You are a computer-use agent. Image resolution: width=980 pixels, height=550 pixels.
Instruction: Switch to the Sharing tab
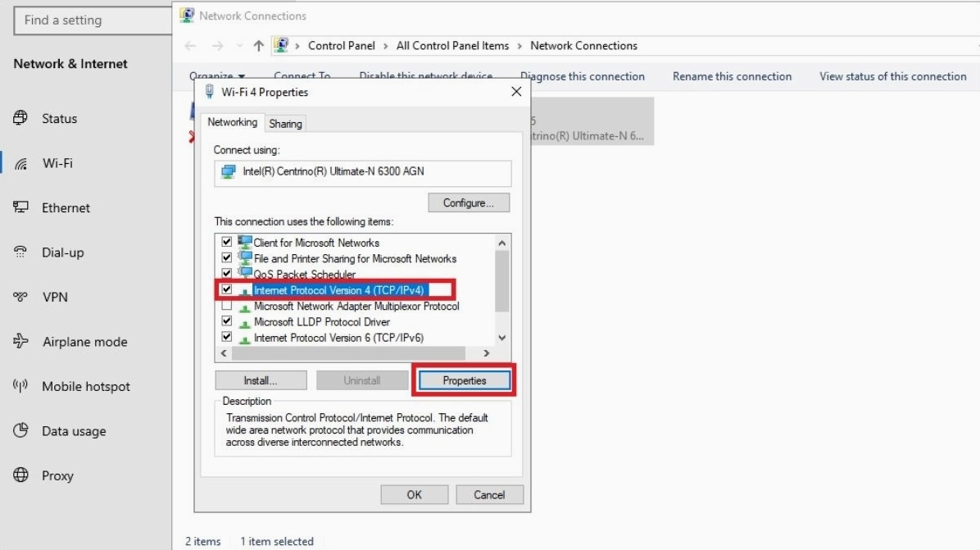[x=285, y=123]
